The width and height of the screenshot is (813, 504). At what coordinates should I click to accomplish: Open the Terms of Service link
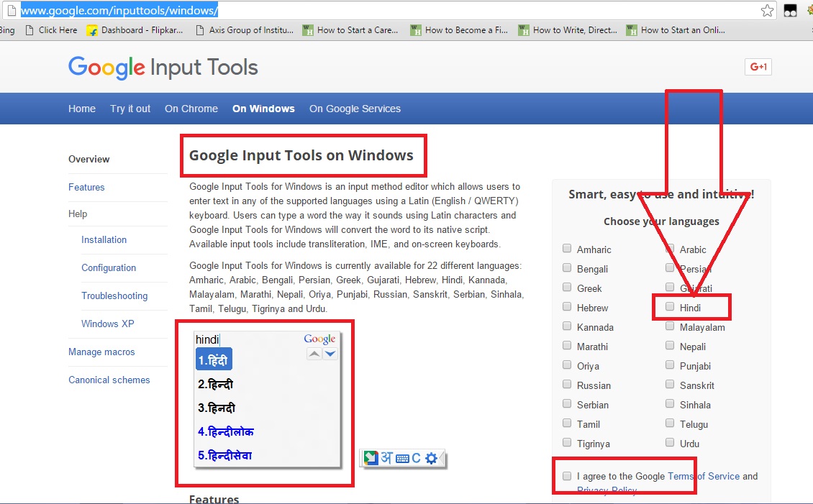tap(704, 476)
